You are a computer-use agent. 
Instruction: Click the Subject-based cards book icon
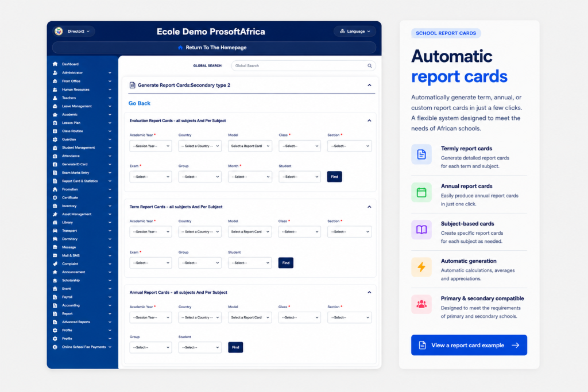(421, 230)
